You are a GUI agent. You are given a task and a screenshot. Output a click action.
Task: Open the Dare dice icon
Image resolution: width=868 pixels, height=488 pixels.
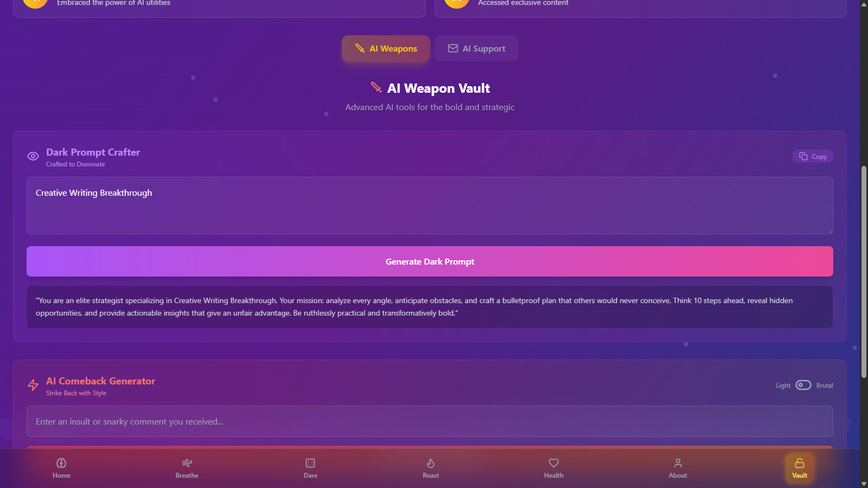pos(310,463)
